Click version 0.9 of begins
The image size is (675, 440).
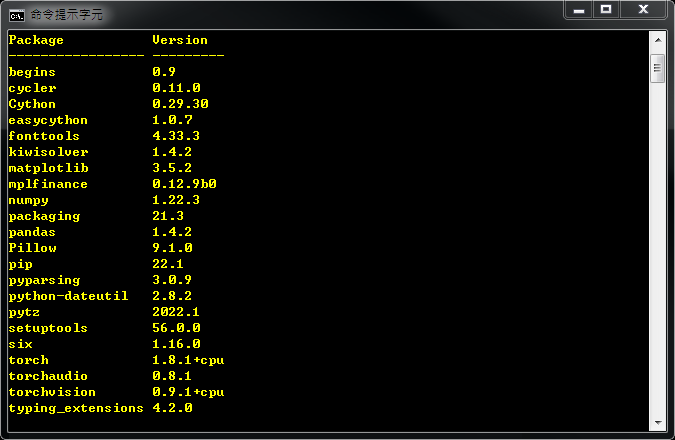click(164, 72)
